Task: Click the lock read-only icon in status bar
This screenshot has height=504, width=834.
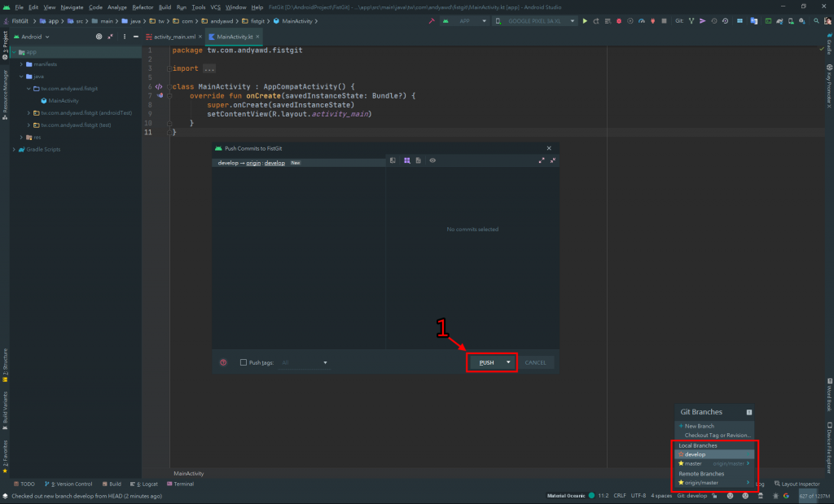Action: tap(714, 496)
